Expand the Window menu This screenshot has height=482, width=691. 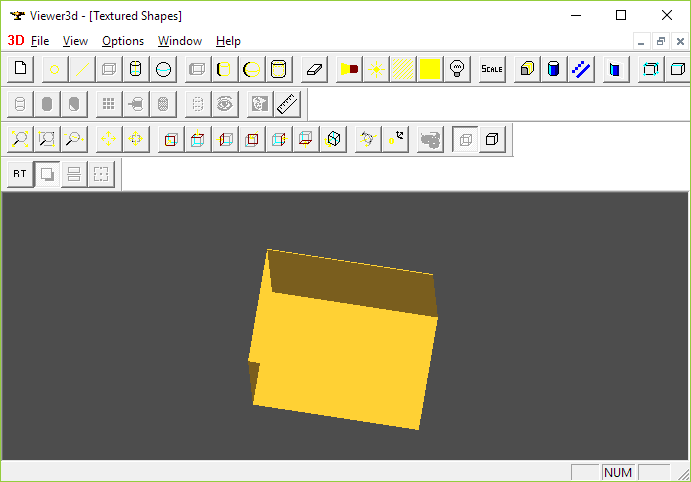pos(180,41)
